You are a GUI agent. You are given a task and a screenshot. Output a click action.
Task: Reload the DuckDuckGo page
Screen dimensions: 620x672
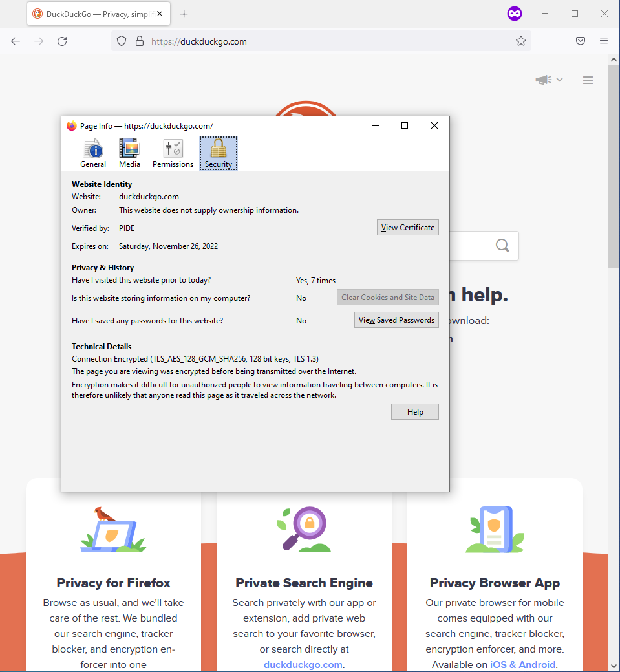pos(61,41)
